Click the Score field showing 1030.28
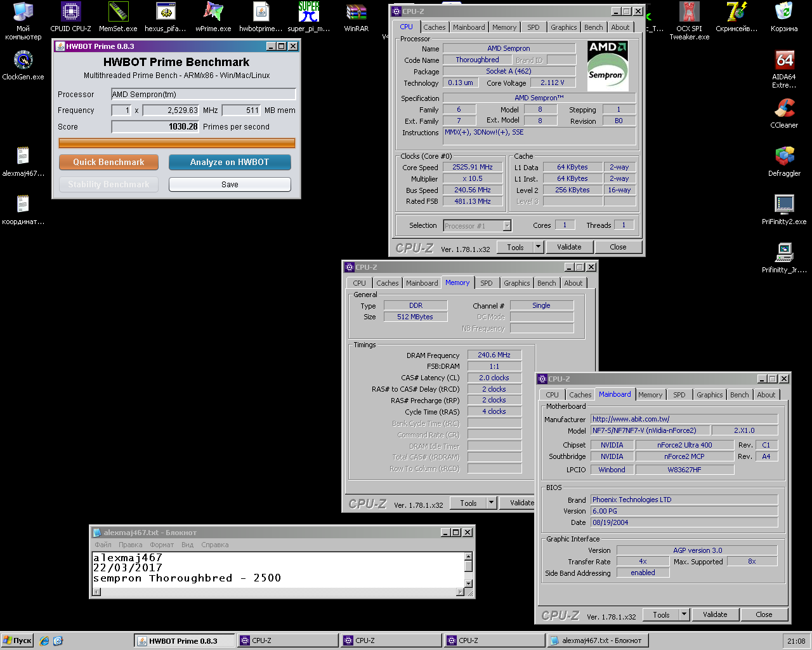The width and height of the screenshot is (812, 650). click(x=155, y=127)
